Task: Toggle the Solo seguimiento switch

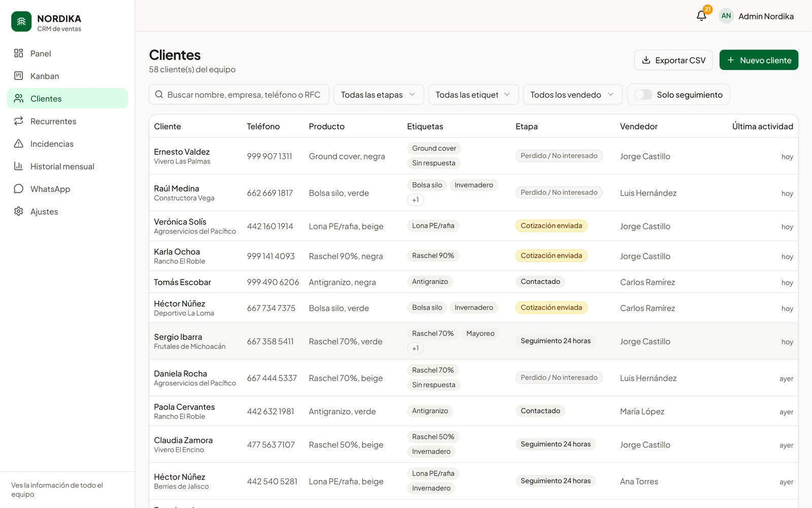Action: click(x=643, y=94)
